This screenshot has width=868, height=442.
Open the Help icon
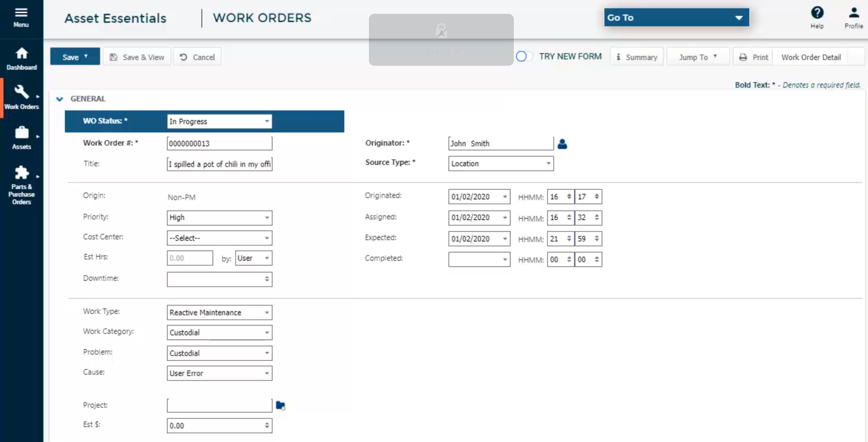click(x=817, y=12)
